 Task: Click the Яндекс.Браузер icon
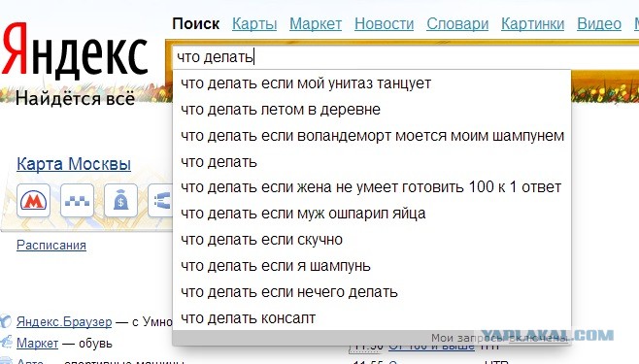[6, 321]
